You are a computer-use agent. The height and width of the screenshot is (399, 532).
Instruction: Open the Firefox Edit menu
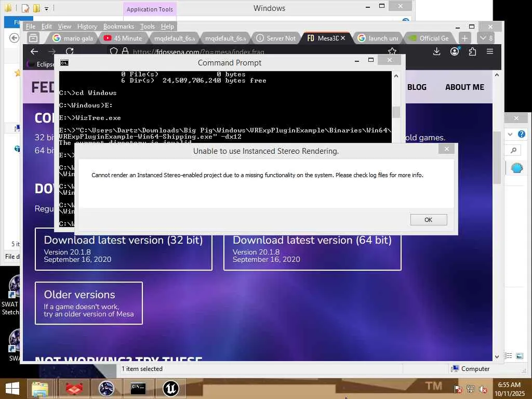coord(46,26)
